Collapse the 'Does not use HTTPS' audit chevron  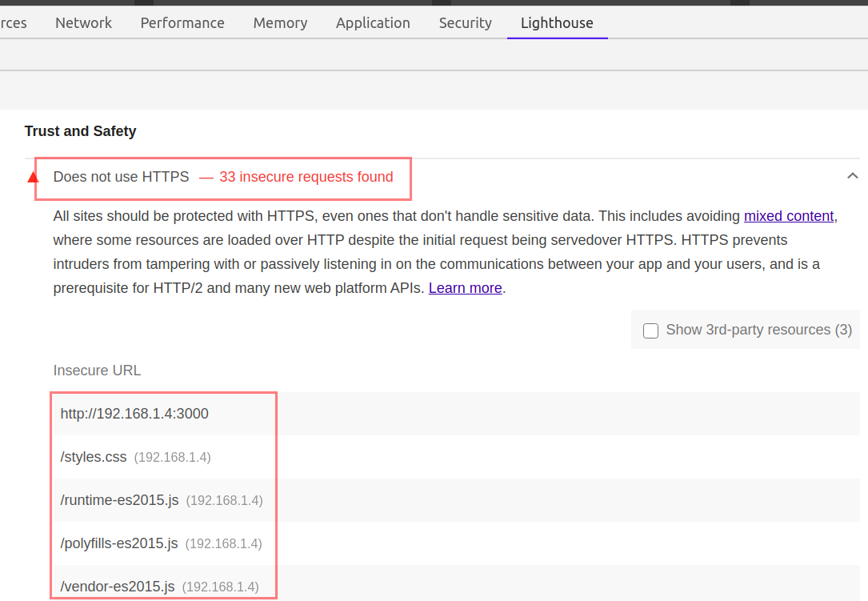[852, 176]
